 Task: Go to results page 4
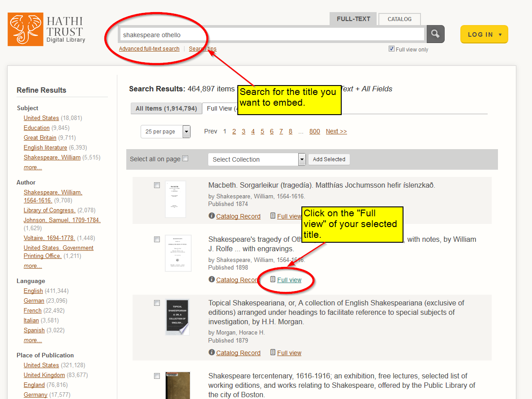[x=253, y=131]
